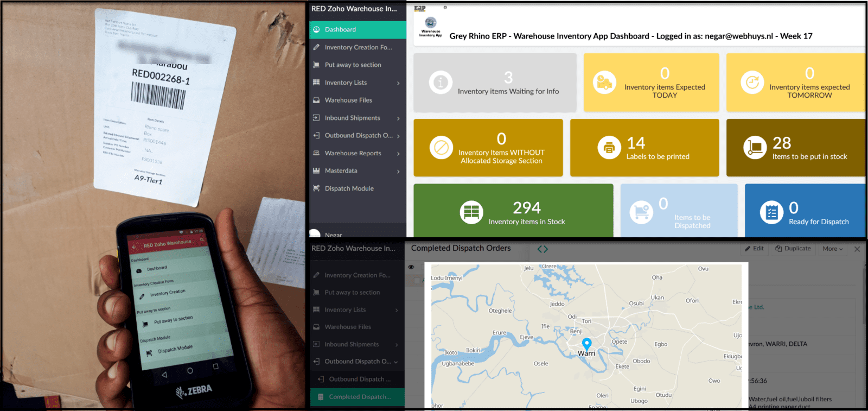This screenshot has width=868, height=411.
Task: Click the shelves icon on the Inventory items in Stock card
Action: tap(471, 212)
